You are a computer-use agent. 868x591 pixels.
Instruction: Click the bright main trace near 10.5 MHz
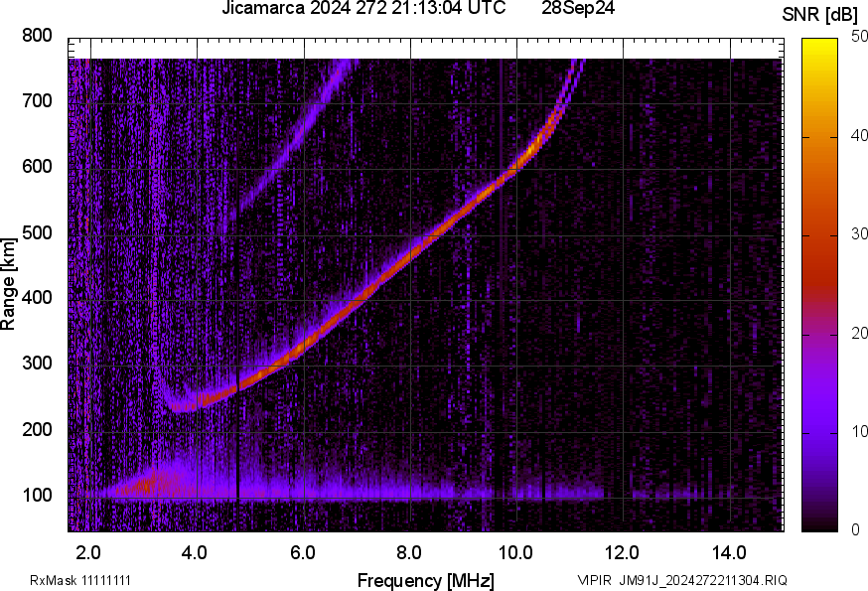[542, 136]
